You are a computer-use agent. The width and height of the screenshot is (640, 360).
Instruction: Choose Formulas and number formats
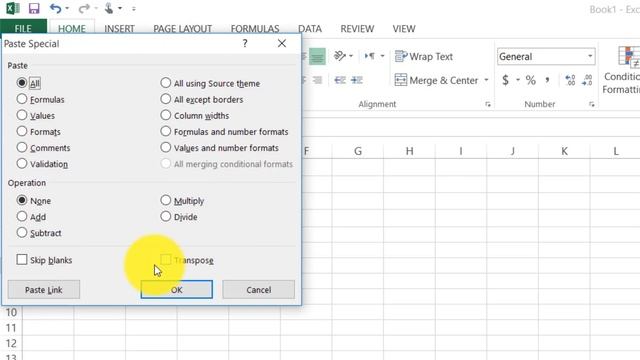(165, 131)
